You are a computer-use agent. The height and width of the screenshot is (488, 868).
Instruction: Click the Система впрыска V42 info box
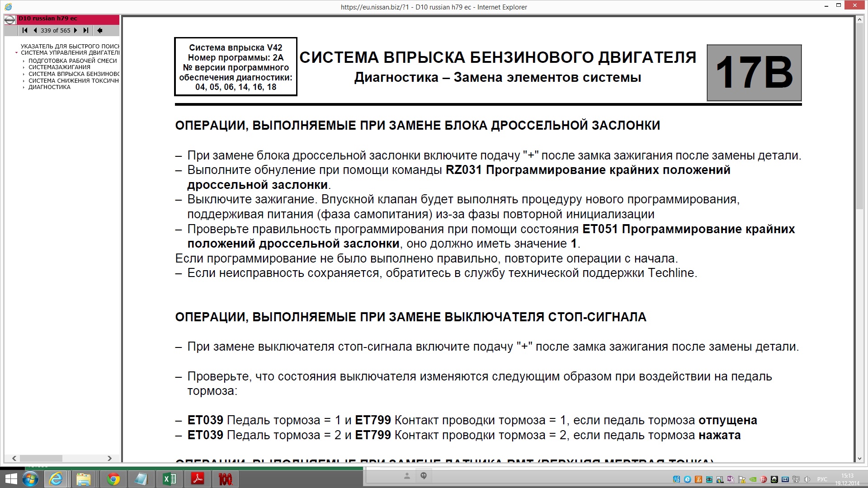[236, 67]
